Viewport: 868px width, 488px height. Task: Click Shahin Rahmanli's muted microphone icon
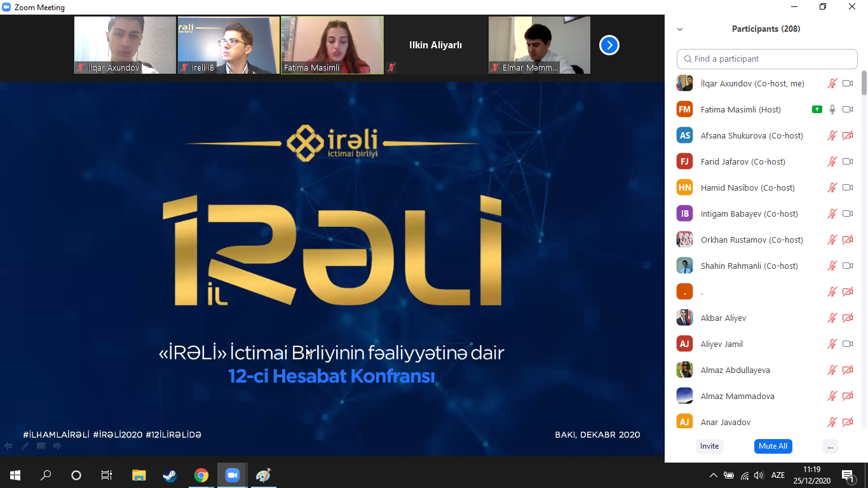click(832, 266)
